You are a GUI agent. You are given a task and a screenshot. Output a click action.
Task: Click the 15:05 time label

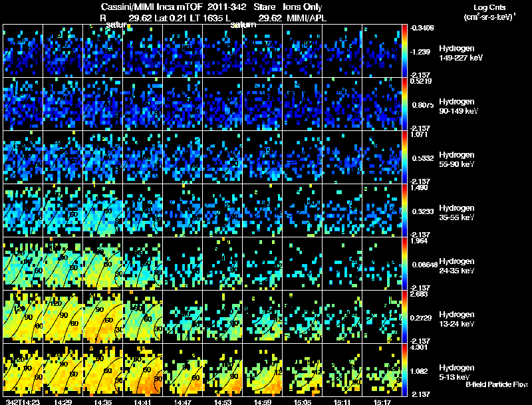[x=303, y=402]
